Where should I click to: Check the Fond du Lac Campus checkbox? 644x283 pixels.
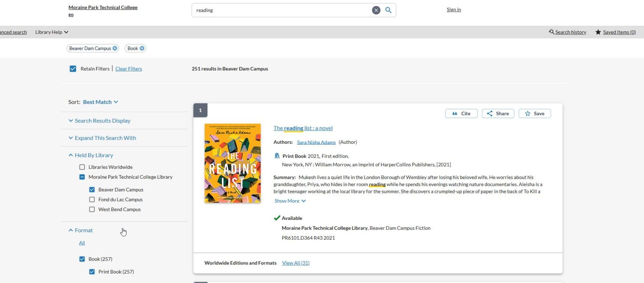92,200
